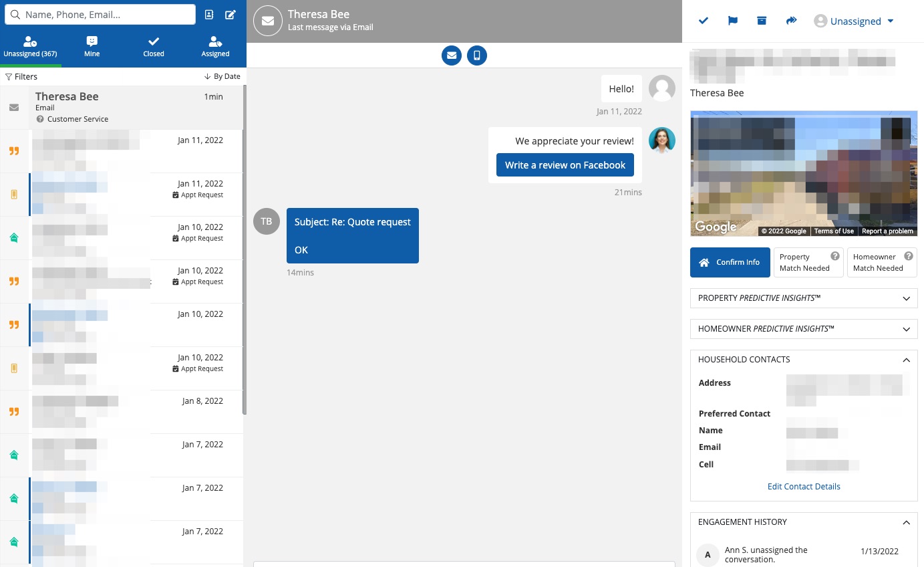The height and width of the screenshot is (567, 924).
Task: Switch to mobile SMS channel icon
Action: (x=477, y=55)
